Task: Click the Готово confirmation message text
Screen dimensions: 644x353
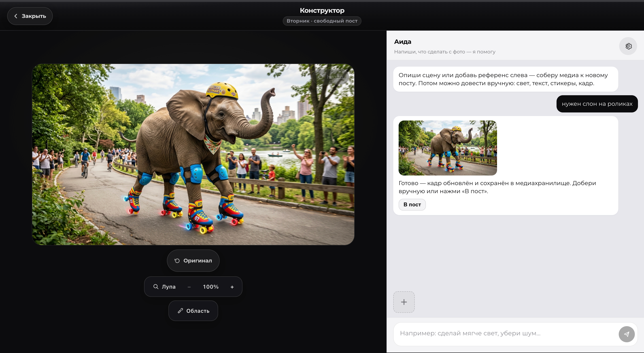Action: (497, 187)
